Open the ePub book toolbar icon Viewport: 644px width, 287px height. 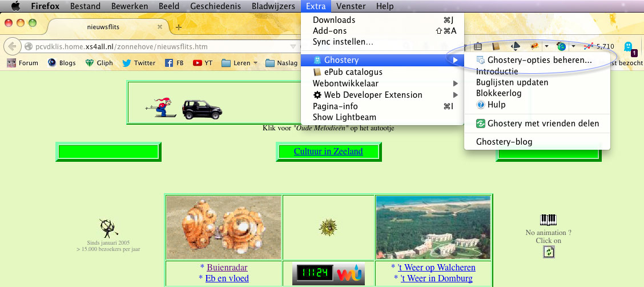tap(496, 46)
